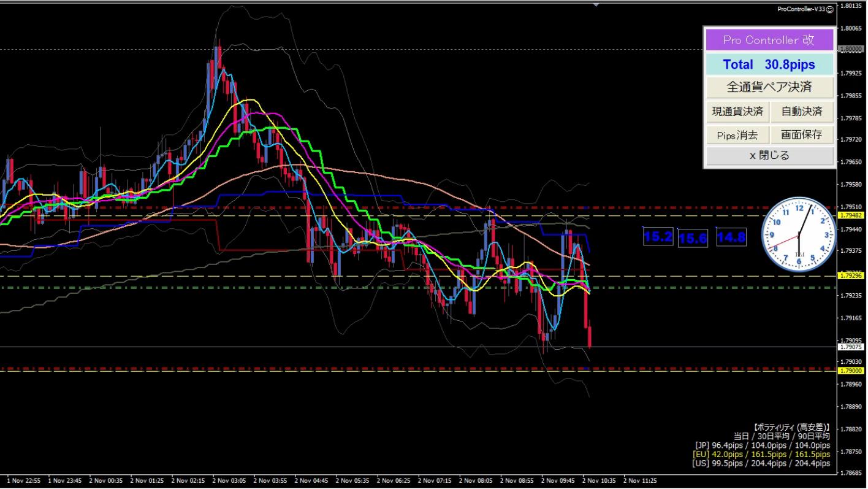Click the Pro Controller 改 purple header
The width and height of the screenshot is (868, 489).
pos(769,40)
